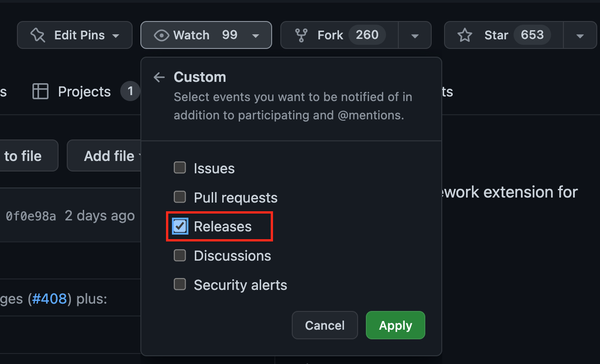The width and height of the screenshot is (600, 364).
Task: Click the star count badge showing 653
Action: [532, 34]
